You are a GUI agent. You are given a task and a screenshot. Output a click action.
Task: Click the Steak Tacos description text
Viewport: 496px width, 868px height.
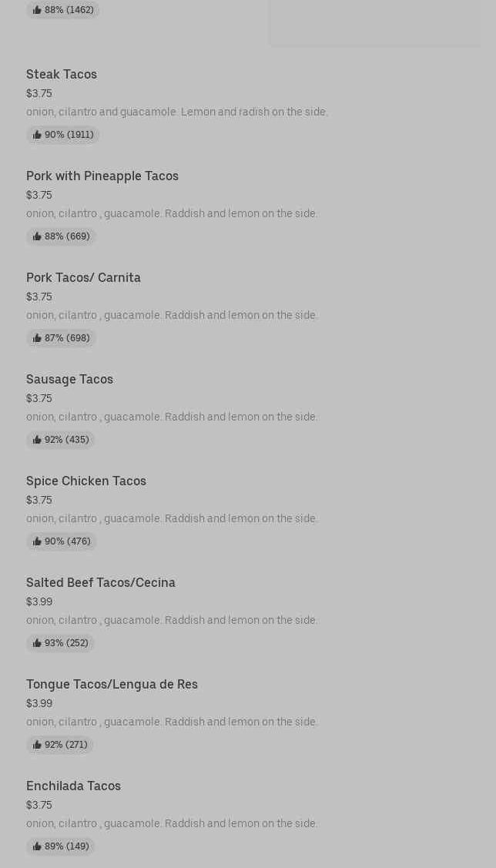177,112
